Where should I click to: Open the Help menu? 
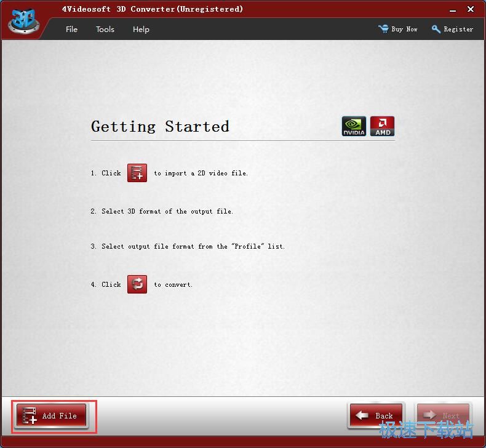[141, 29]
